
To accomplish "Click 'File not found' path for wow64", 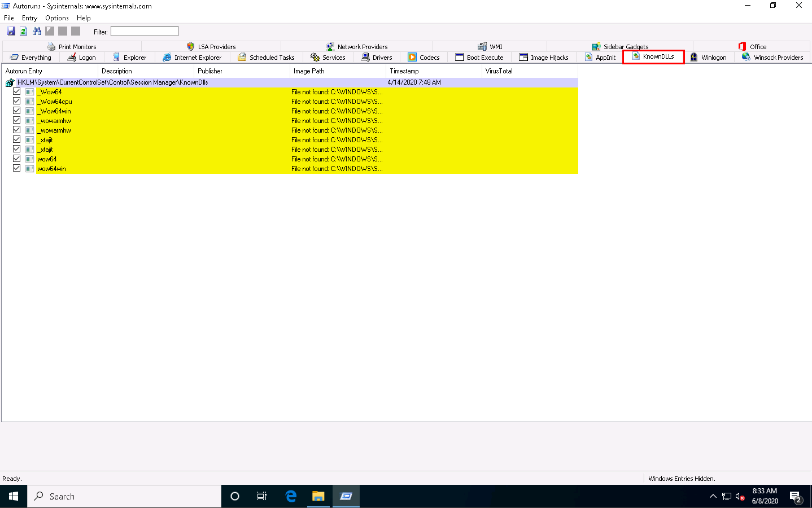I will pyautogui.click(x=337, y=159).
